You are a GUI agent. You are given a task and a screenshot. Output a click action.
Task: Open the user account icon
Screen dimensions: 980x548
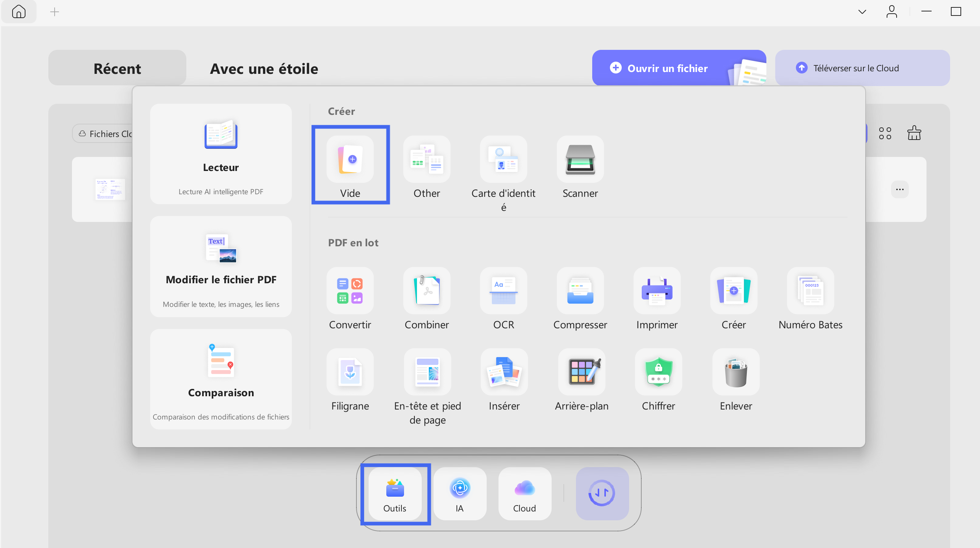pyautogui.click(x=891, y=11)
